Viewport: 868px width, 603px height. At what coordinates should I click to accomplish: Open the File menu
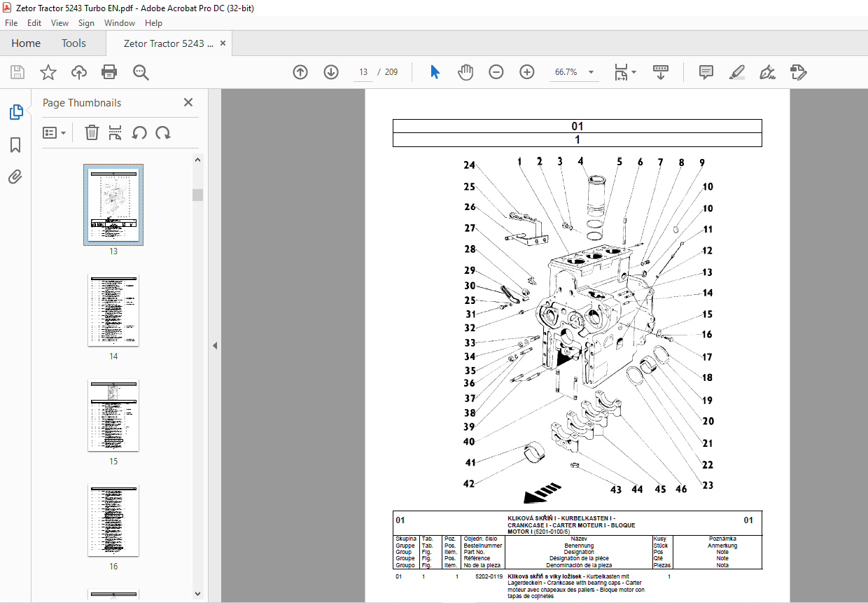click(x=11, y=23)
